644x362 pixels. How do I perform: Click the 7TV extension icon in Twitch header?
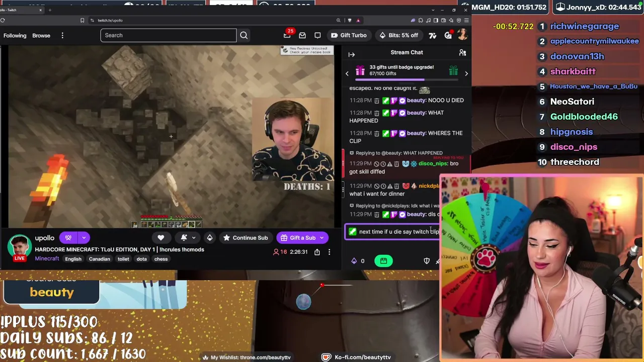[x=432, y=35]
